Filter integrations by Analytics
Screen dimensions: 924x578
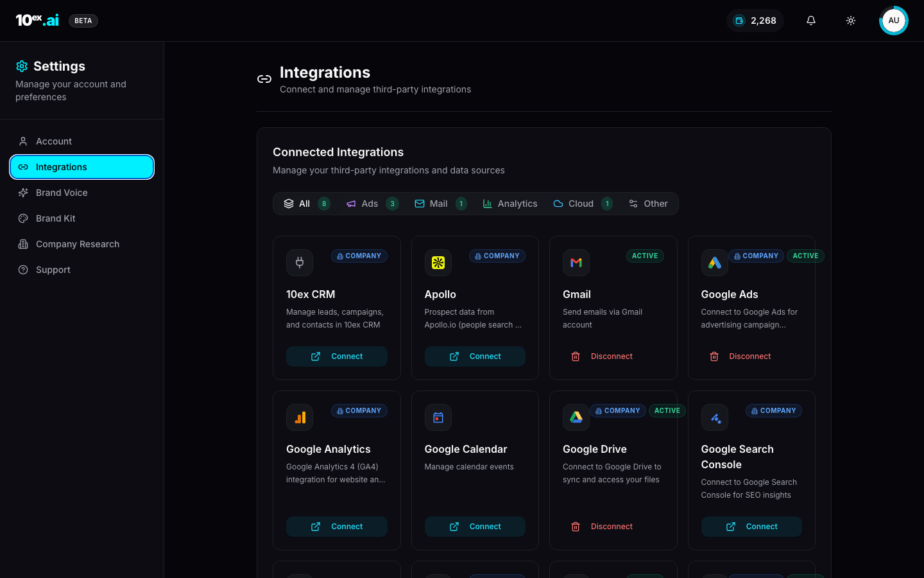[x=510, y=204]
